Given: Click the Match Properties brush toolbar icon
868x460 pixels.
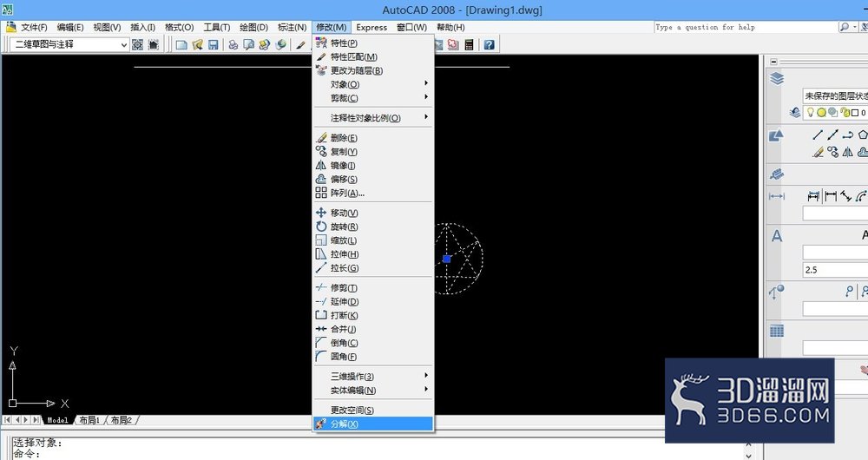Looking at the screenshot, I should pos(300,45).
